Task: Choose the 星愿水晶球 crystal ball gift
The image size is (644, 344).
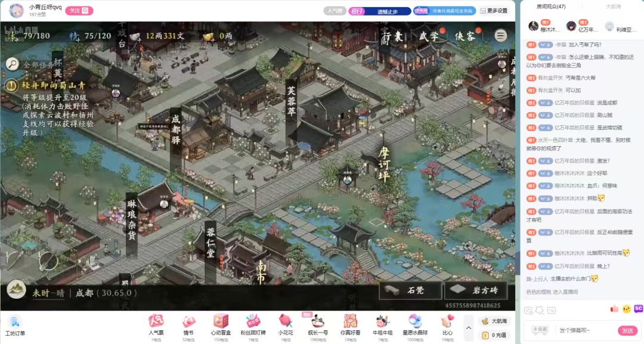Action: 415,326
